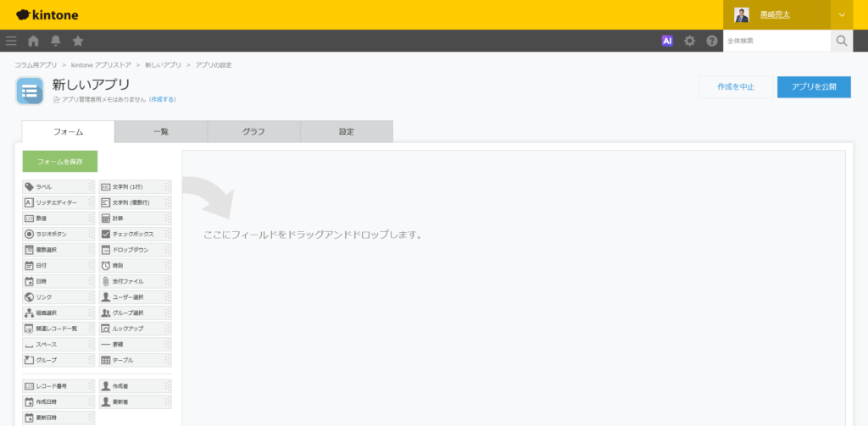
Task: Select the ラジオボタン field tile
Action: (x=58, y=234)
